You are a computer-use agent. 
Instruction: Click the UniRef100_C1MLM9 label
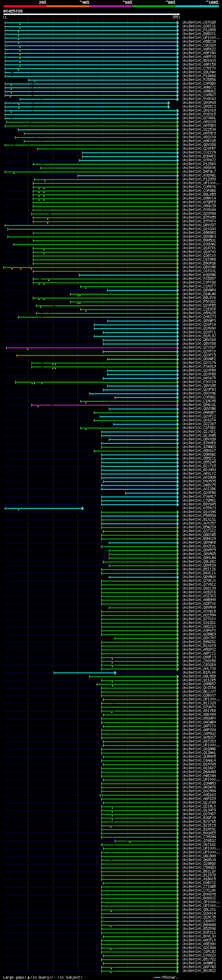coord(199,401)
